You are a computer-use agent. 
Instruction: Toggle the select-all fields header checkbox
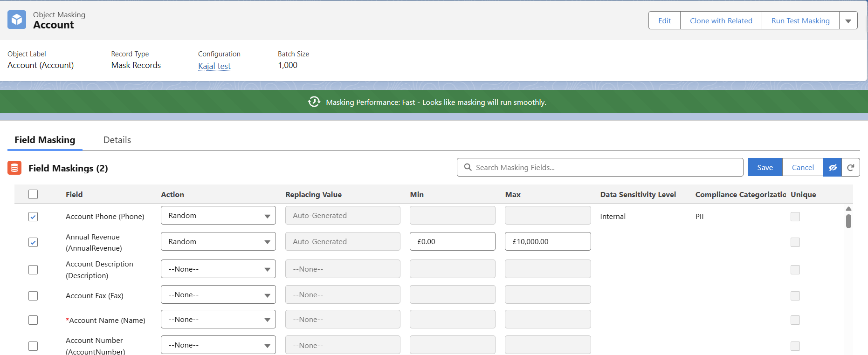click(x=33, y=194)
